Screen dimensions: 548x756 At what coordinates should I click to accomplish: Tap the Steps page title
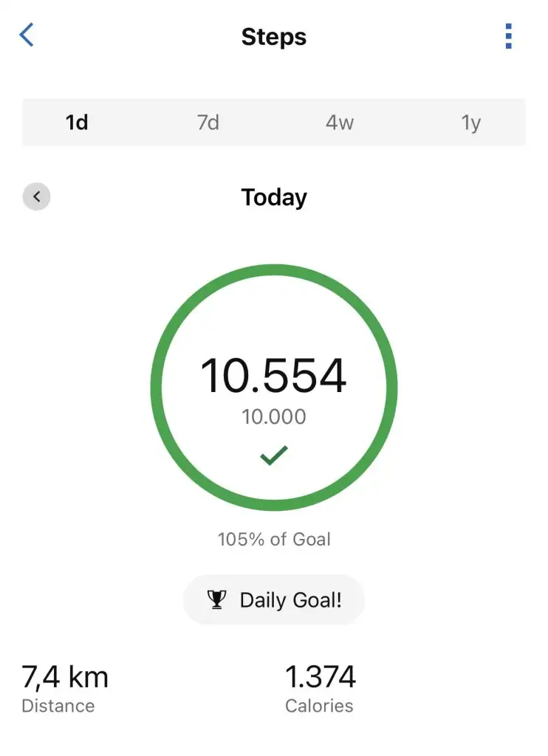[x=274, y=37]
